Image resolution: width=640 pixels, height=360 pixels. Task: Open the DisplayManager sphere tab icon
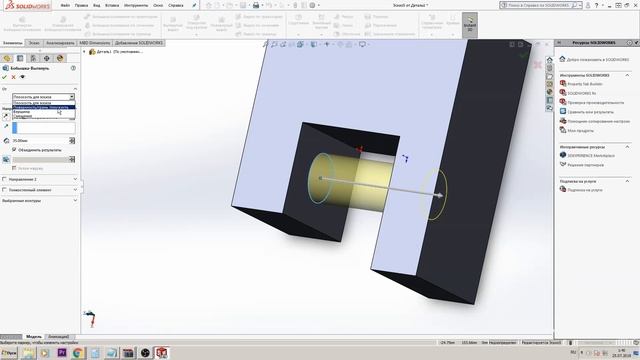point(60,58)
